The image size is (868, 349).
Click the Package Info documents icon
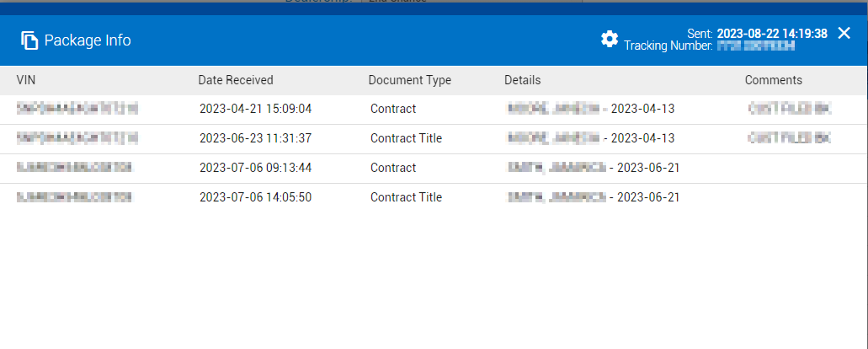coord(29,40)
